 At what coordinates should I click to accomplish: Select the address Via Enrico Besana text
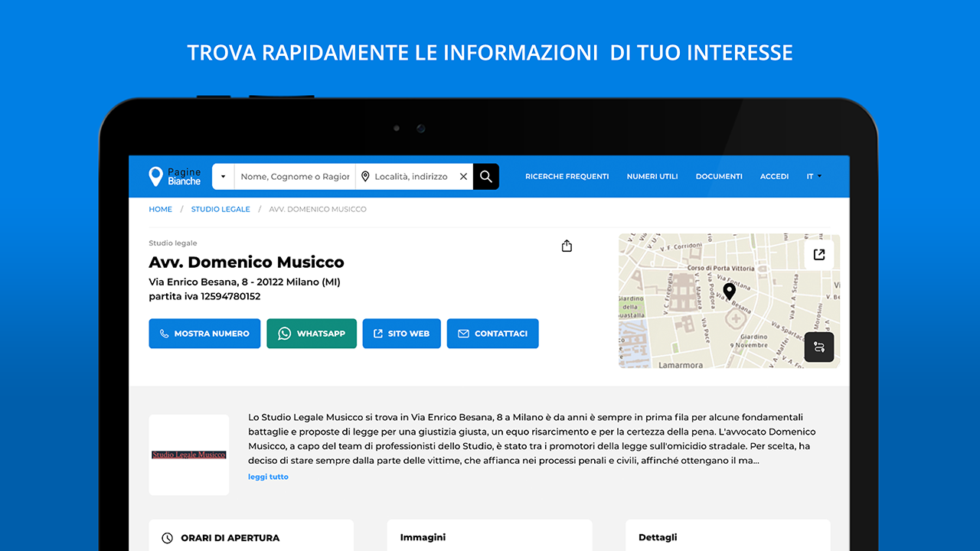point(245,282)
